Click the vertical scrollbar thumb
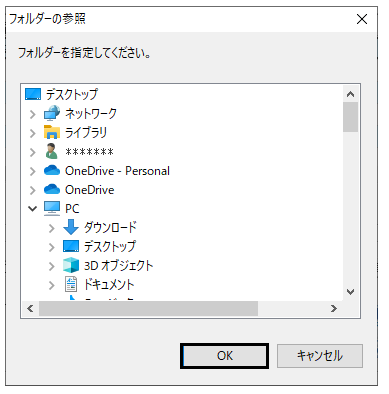Viewport: 389px width, 394px height. pos(350,117)
